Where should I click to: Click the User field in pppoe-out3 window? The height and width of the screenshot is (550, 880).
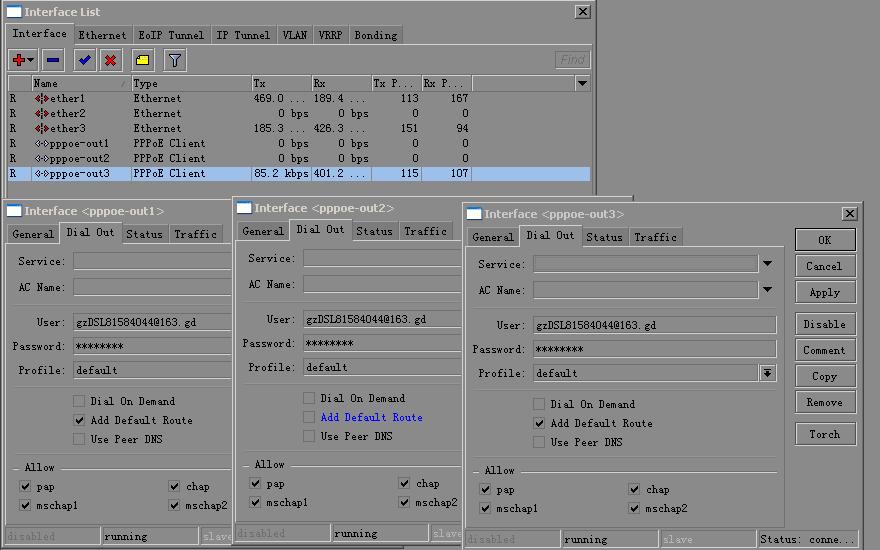coord(654,325)
